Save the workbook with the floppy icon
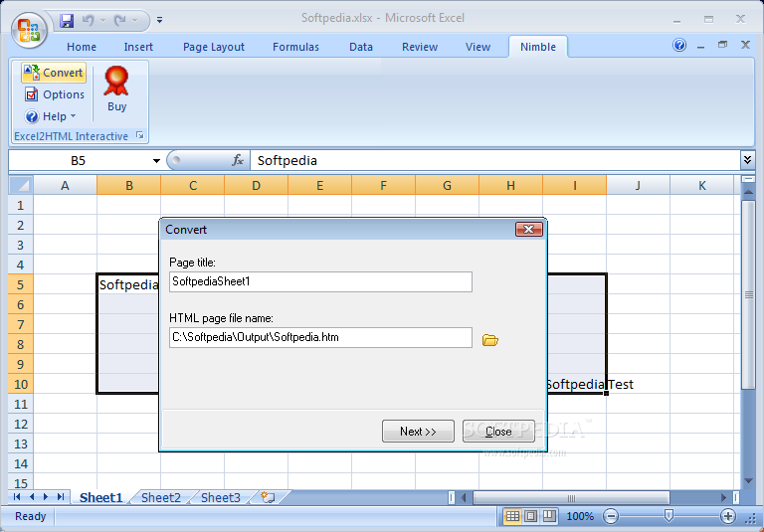764x532 pixels. [67, 21]
